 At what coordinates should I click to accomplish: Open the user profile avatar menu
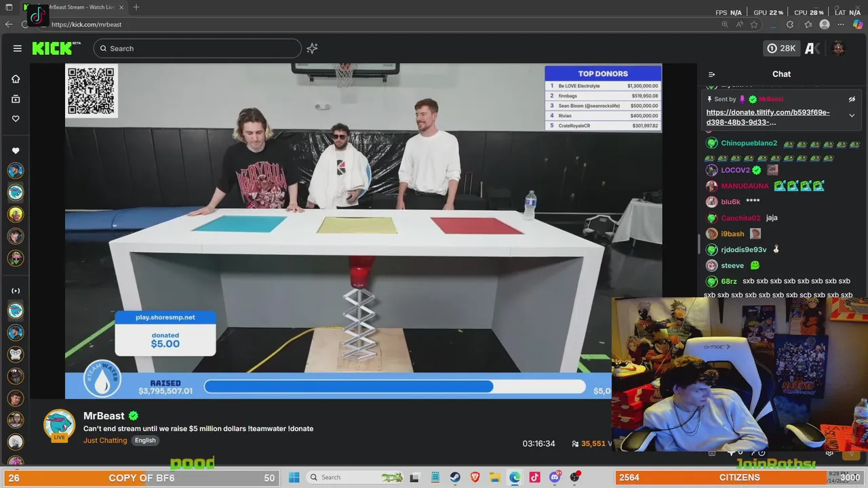(x=839, y=48)
